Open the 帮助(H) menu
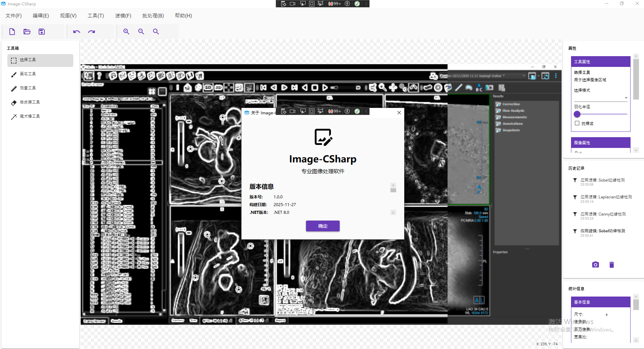 [183, 16]
